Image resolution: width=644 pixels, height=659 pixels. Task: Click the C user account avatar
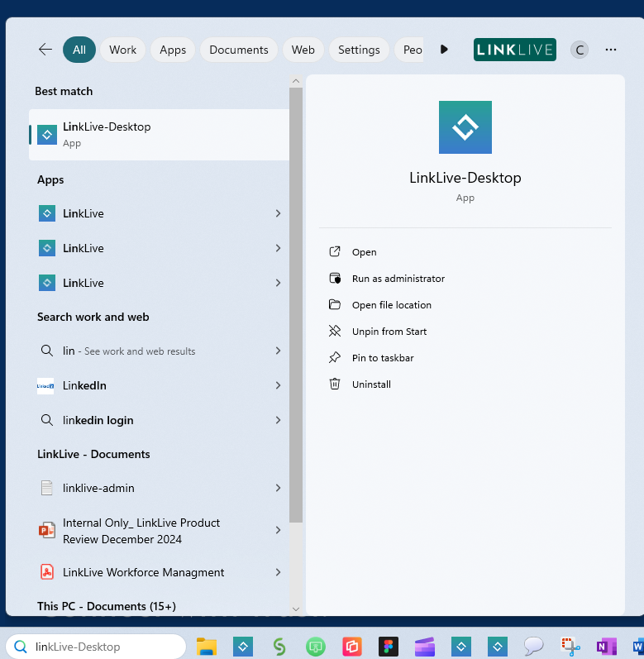tap(580, 50)
